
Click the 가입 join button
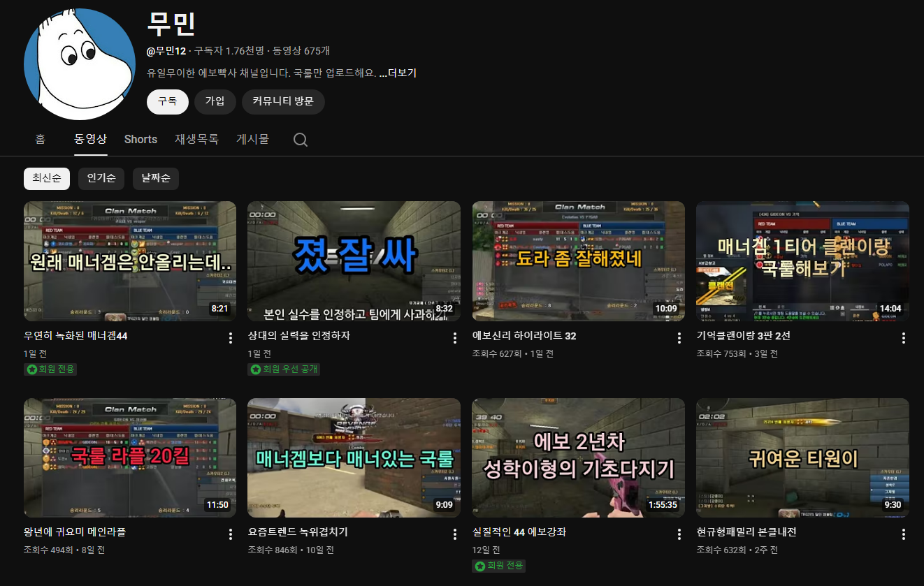215,101
